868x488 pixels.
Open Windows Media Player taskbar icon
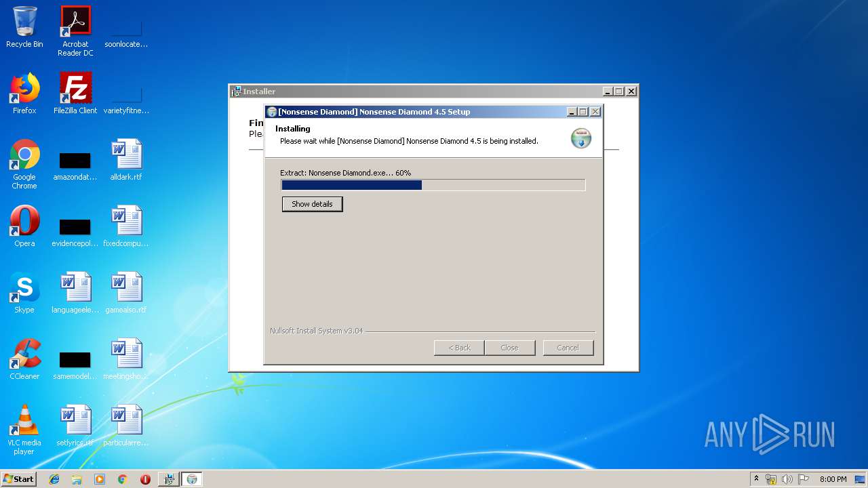coord(100,479)
